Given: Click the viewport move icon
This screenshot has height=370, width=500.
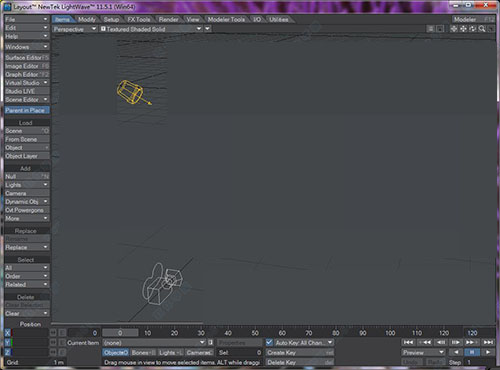Looking at the screenshot, I should [x=463, y=29].
